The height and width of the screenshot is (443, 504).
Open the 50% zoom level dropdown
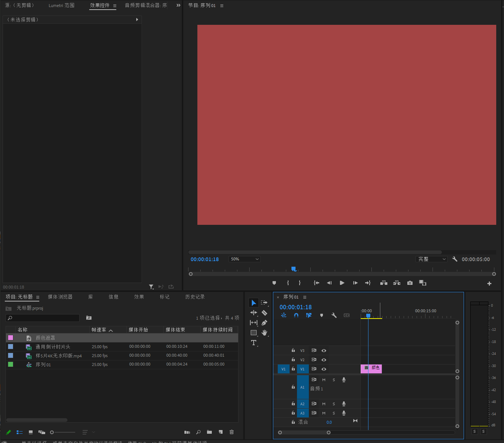pyautogui.click(x=245, y=259)
